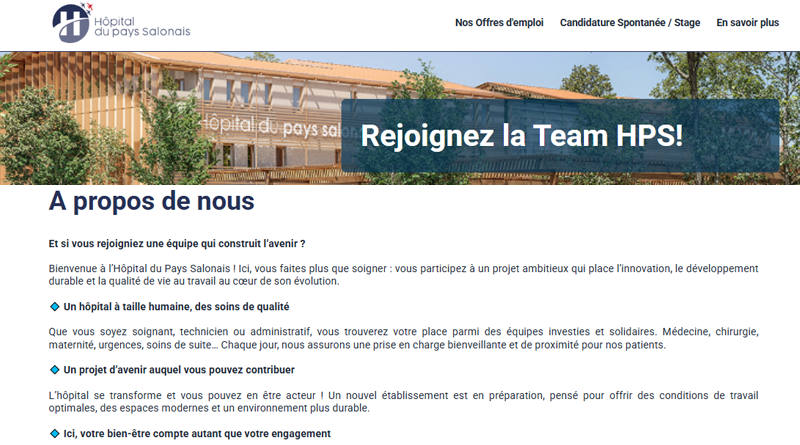The height and width of the screenshot is (445, 800).
Task: Click the "Et si vous rejoigniez une équipe" line
Action: 176,243
